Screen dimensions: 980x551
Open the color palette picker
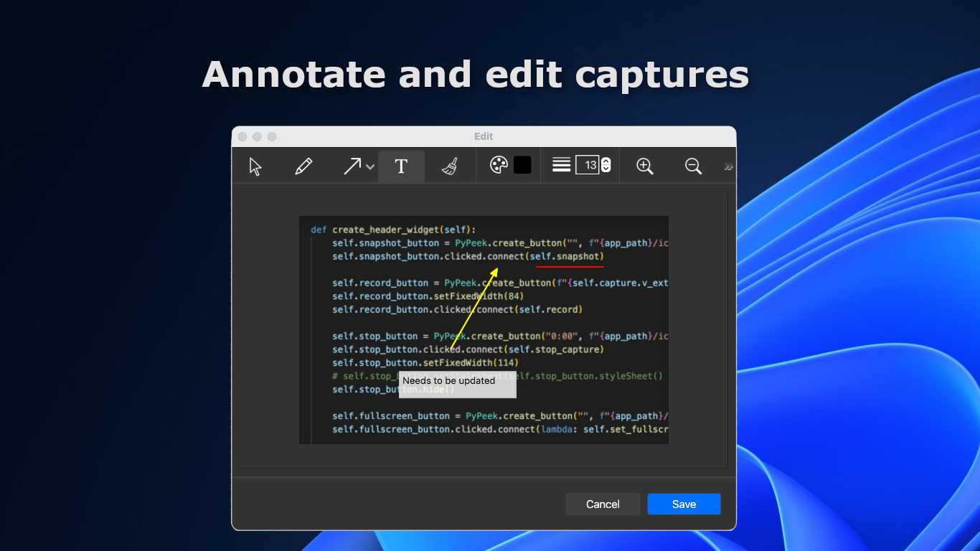tap(499, 165)
